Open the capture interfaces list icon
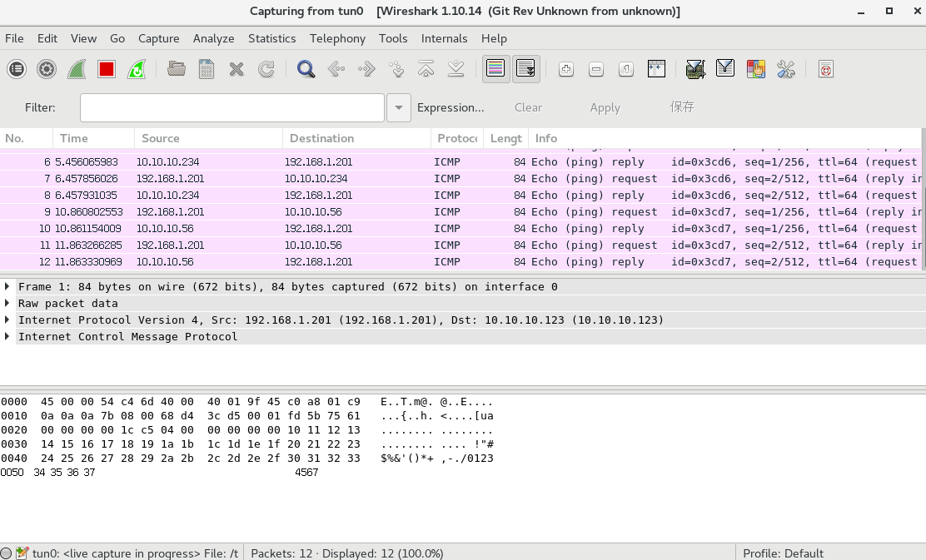This screenshot has height=560, width=926. (x=17, y=69)
